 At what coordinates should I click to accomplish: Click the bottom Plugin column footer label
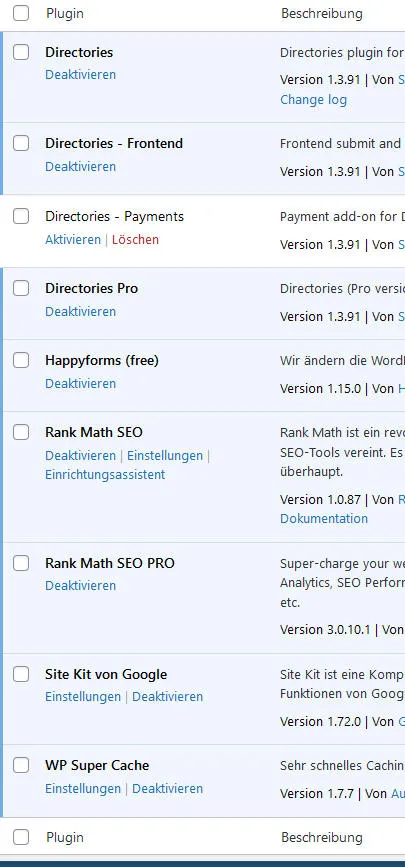(65, 837)
